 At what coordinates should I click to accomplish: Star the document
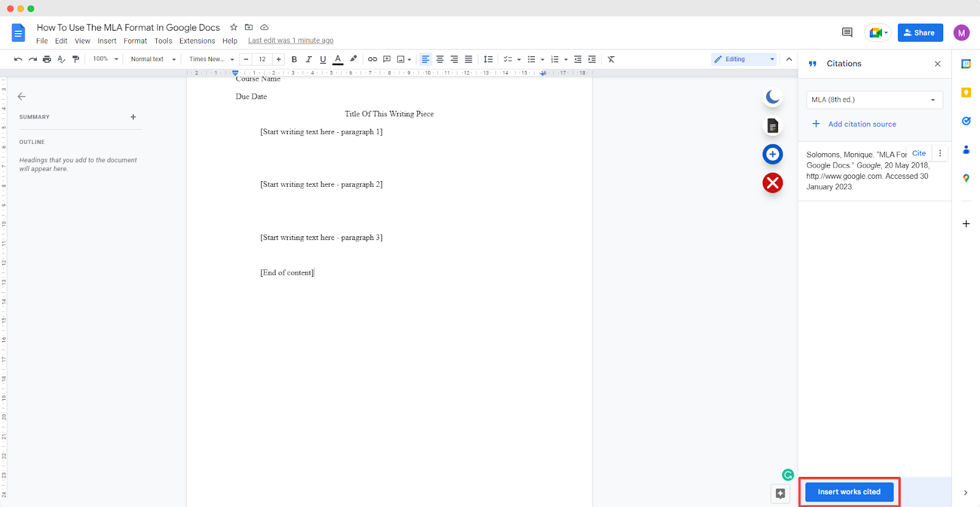[233, 27]
